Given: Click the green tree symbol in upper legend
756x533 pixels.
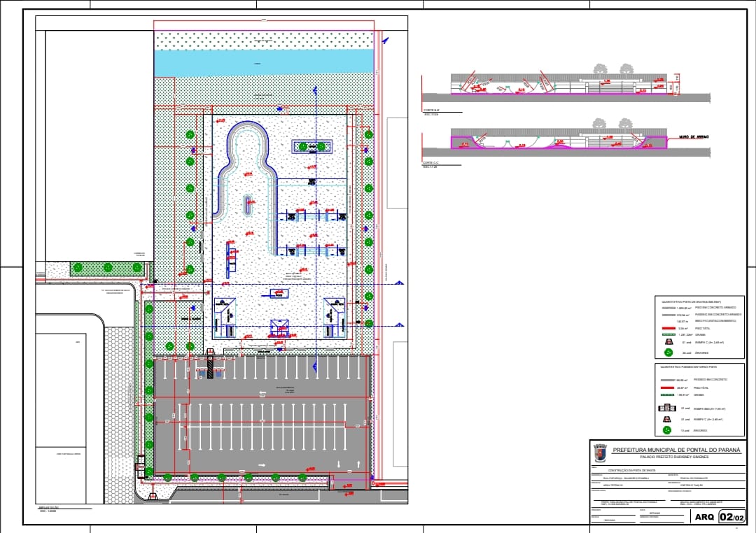Looking at the screenshot, I should (x=668, y=353).
